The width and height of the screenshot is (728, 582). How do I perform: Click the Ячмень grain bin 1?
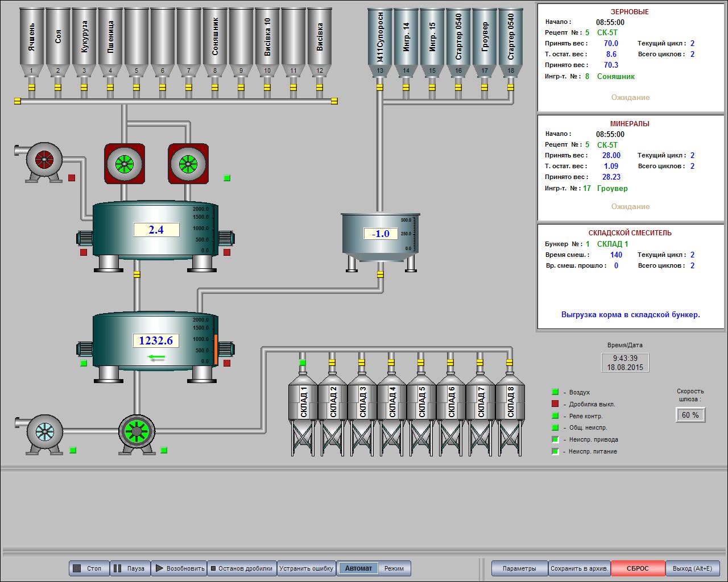pyautogui.click(x=32, y=37)
